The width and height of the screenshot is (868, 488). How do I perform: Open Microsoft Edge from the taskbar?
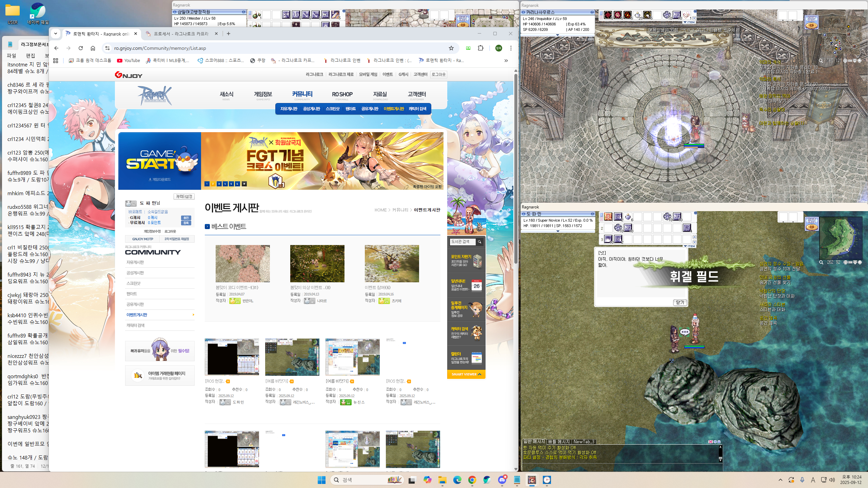coord(457,480)
